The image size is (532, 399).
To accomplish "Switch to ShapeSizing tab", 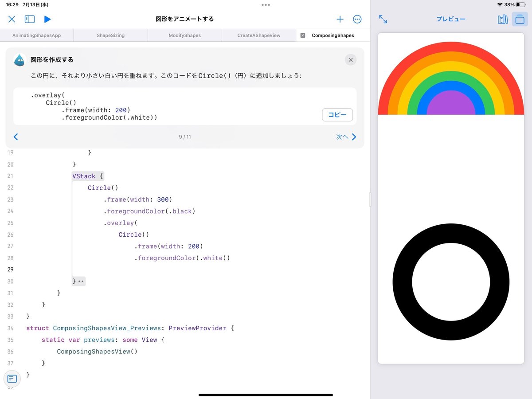I will [111, 35].
